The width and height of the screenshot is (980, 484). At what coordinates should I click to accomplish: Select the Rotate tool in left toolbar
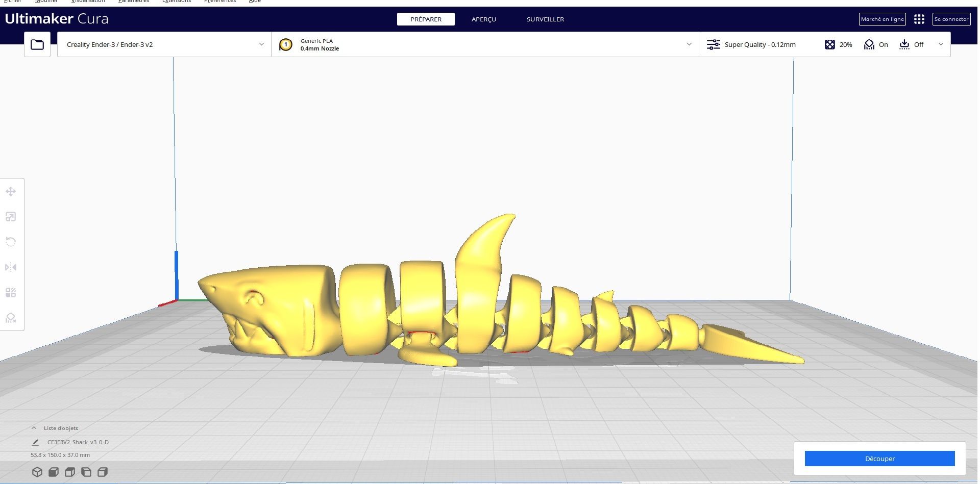pyautogui.click(x=11, y=242)
